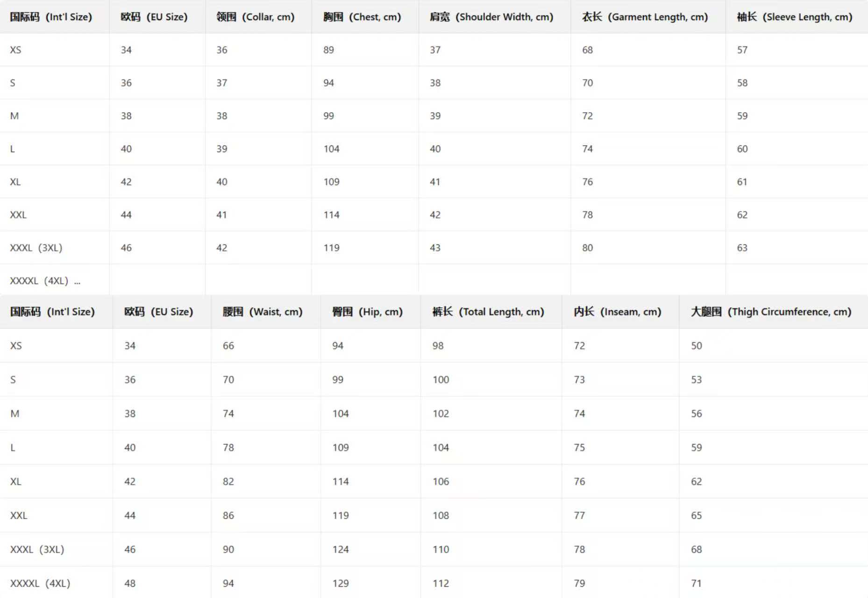Click inseam value 72 in XS row
The width and height of the screenshot is (868, 598).
[x=579, y=346]
